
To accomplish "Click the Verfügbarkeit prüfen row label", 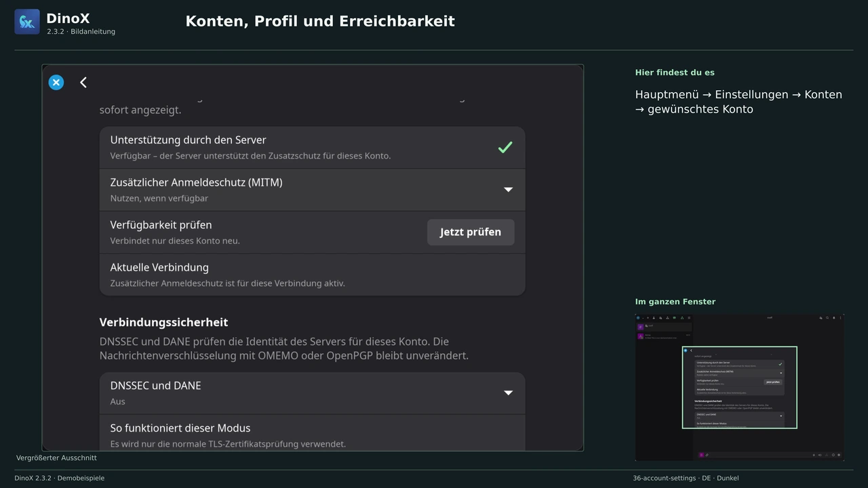I will pos(161,225).
